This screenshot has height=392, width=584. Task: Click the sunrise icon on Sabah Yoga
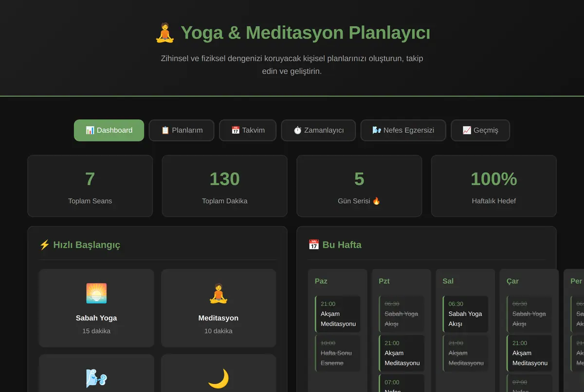(x=96, y=294)
